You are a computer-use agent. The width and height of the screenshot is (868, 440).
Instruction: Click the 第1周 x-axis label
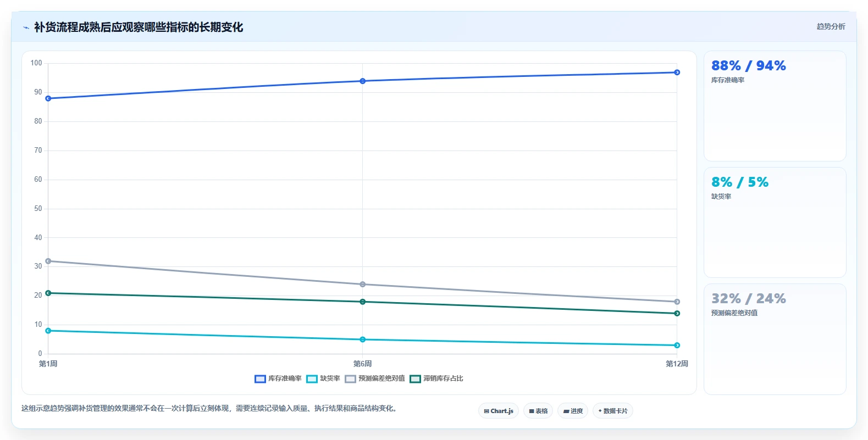tap(48, 364)
